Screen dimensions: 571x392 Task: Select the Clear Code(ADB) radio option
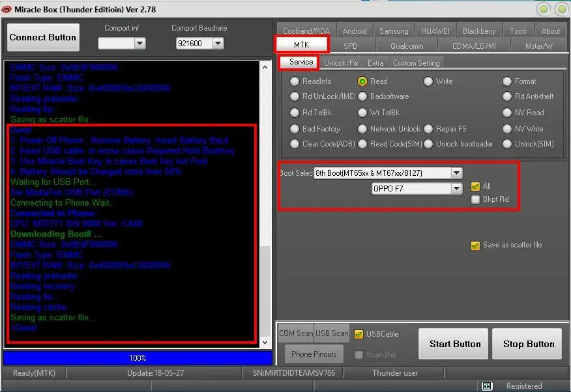point(294,144)
